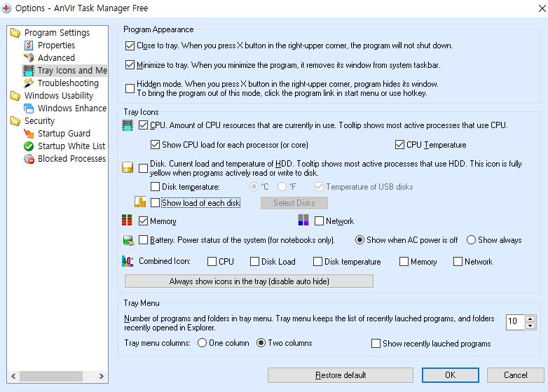548x392 pixels.
Task: Select Show when AC power is off
Action: (x=359, y=240)
